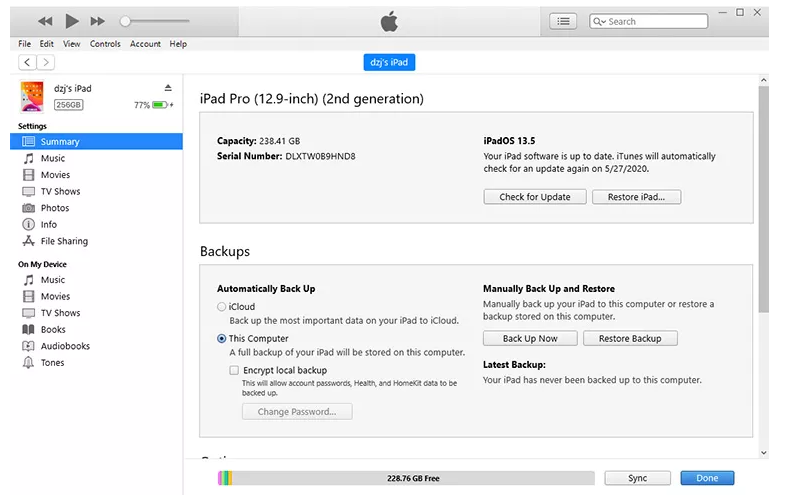Click the Change Password... button
The width and height of the screenshot is (786, 495).
click(x=297, y=412)
